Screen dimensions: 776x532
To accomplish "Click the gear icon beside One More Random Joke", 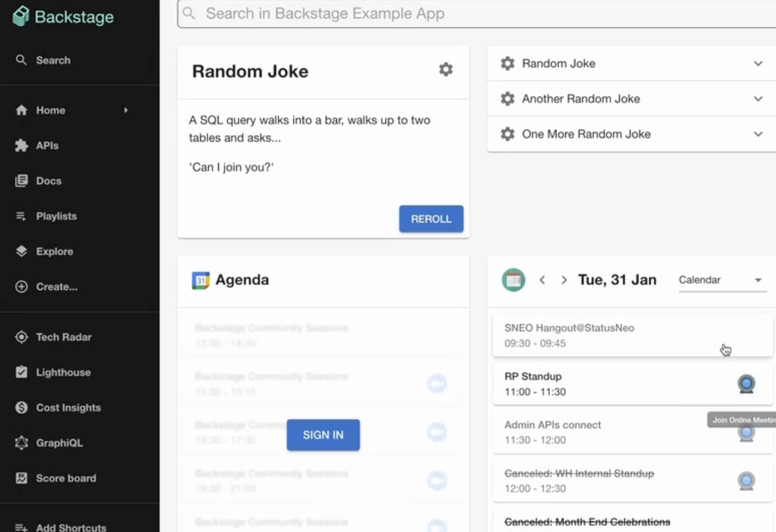I will click(x=508, y=134).
